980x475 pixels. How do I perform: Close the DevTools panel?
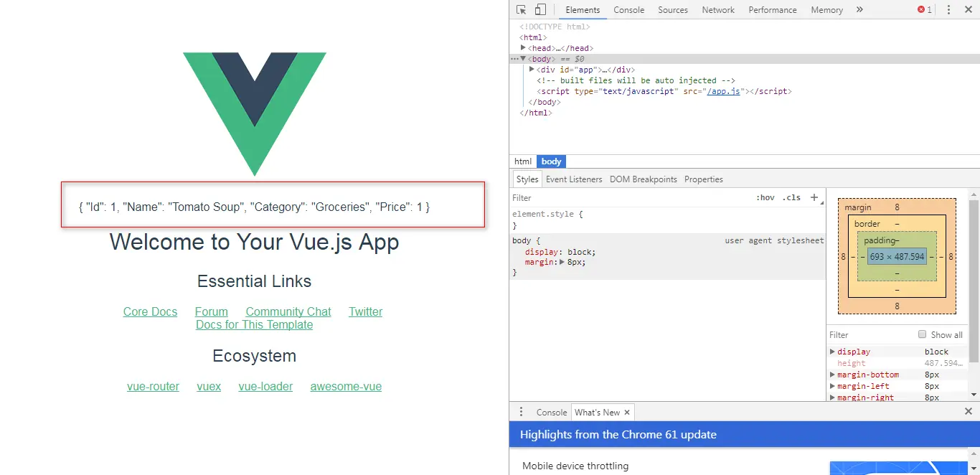[969, 10]
